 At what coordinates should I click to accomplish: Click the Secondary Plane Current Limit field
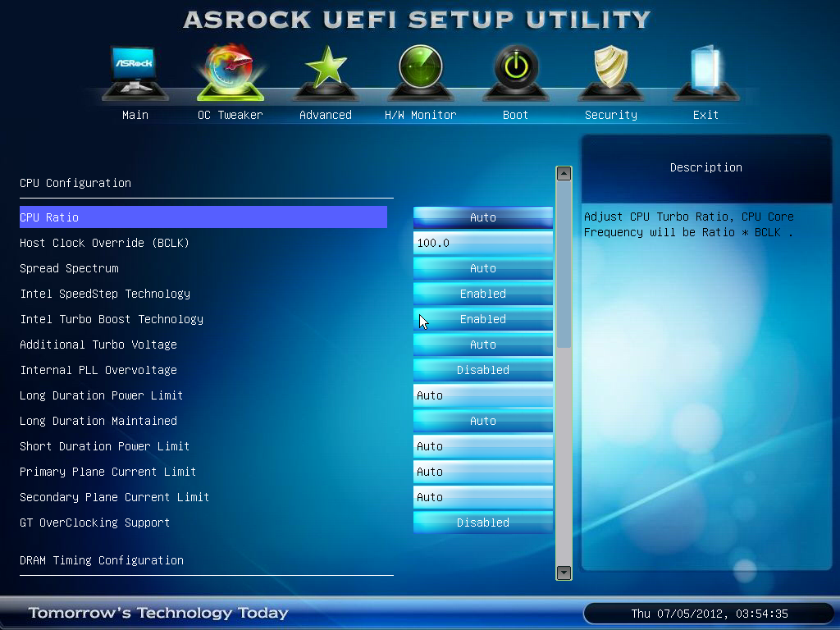[x=482, y=497]
